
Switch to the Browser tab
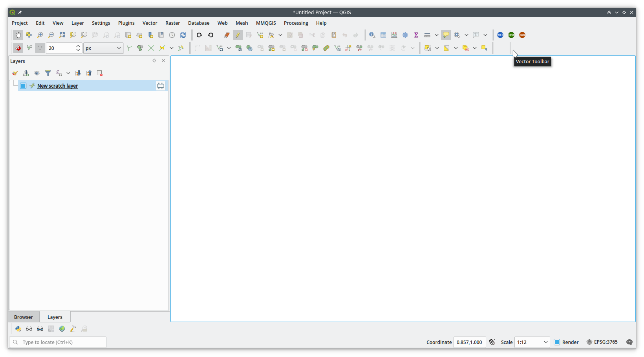23,317
